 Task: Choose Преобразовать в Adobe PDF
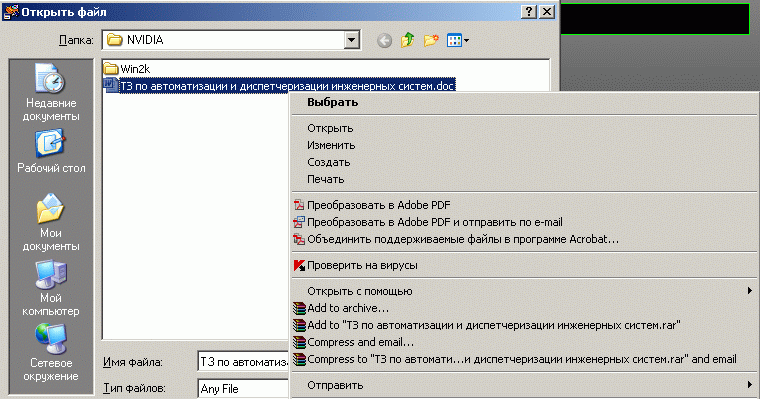524,205
